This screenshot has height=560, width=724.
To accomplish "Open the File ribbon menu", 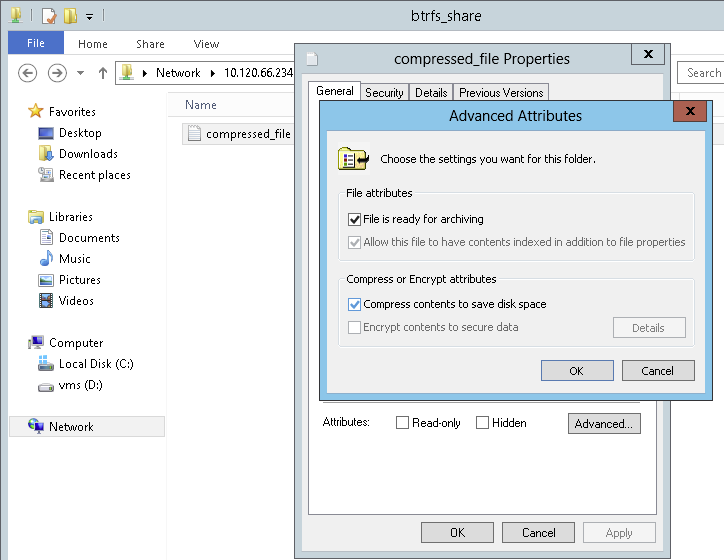I will coord(36,44).
